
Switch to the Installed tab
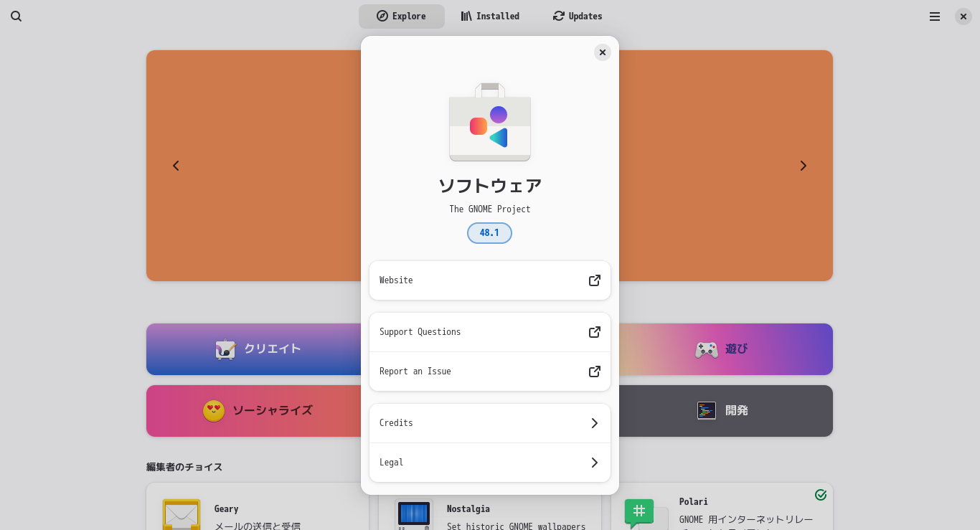pos(490,16)
